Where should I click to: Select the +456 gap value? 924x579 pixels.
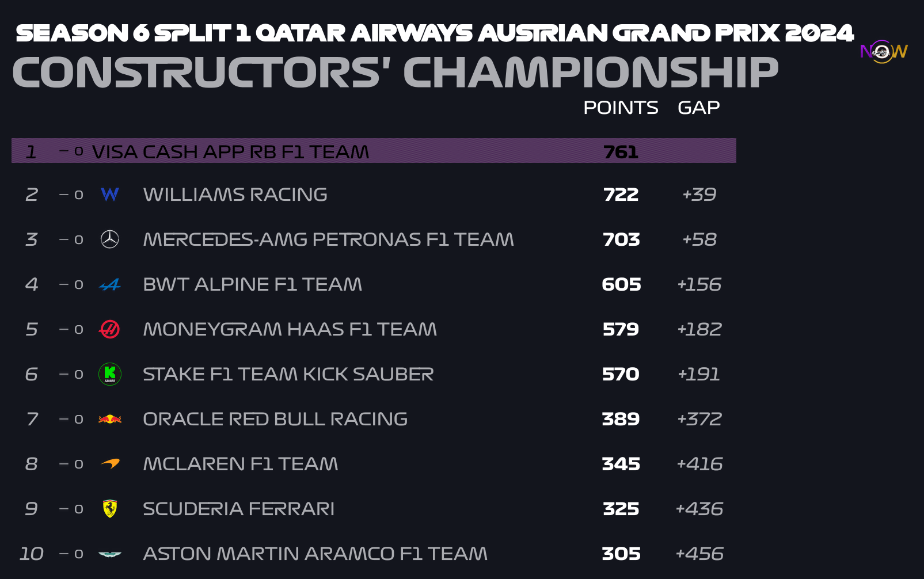click(699, 554)
